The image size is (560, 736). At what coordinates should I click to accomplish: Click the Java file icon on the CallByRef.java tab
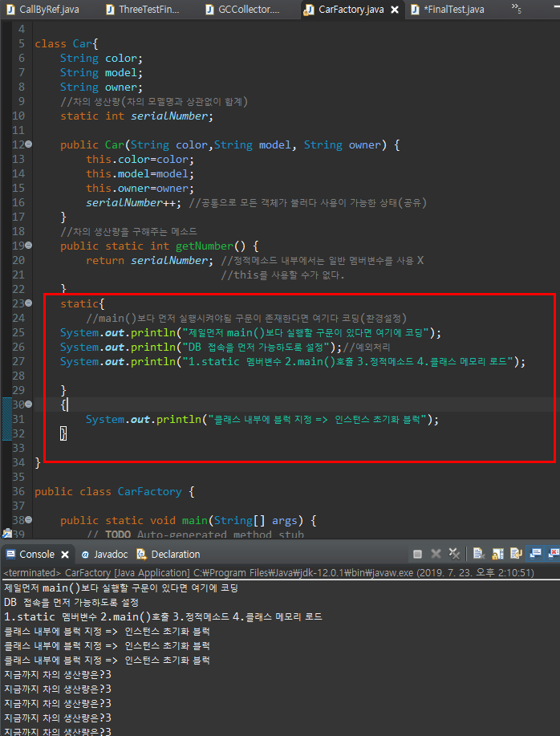click(10, 10)
